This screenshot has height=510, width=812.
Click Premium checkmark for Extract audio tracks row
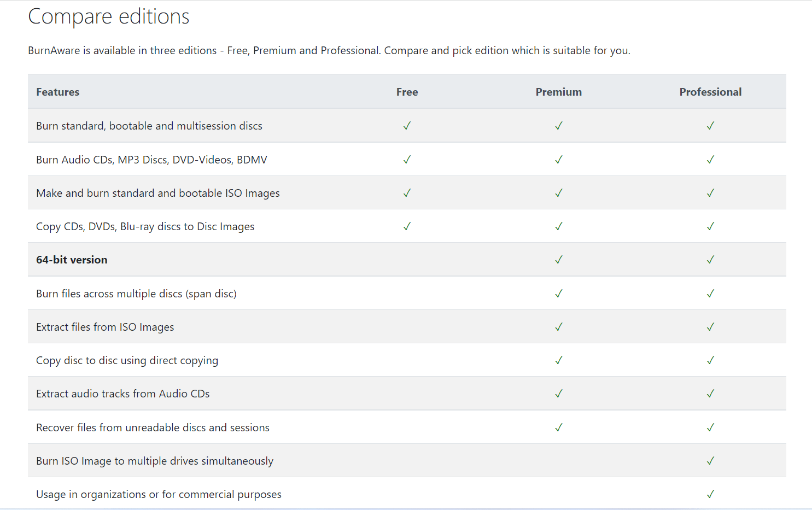point(558,394)
